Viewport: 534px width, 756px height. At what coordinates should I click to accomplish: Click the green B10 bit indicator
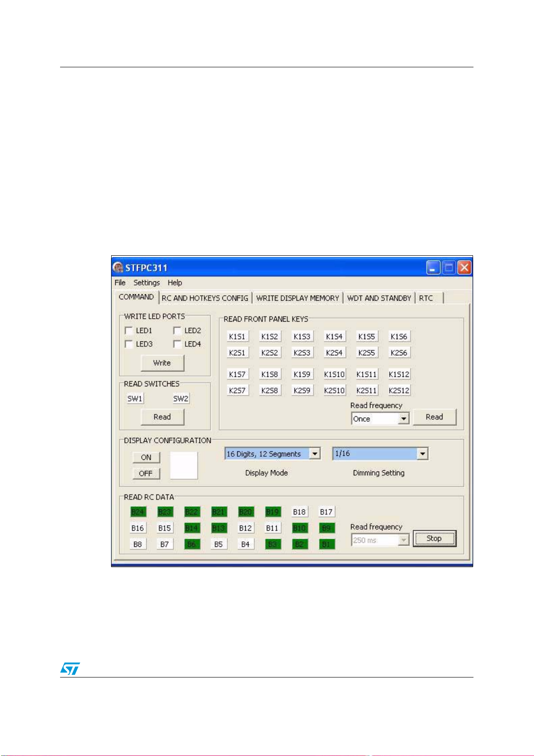click(x=300, y=528)
